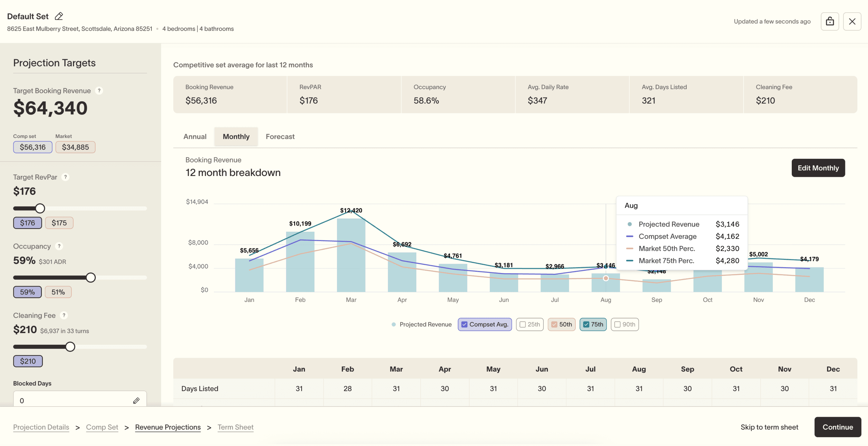The image size is (868, 446).
Task: Open the Comp Set breadcrumb step
Action: tap(102, 427)
